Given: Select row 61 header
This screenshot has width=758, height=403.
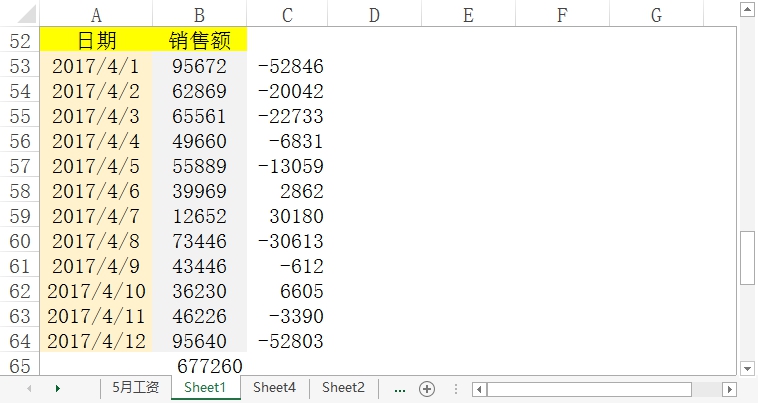Looking at the screenshot, I should pos(20,265).
